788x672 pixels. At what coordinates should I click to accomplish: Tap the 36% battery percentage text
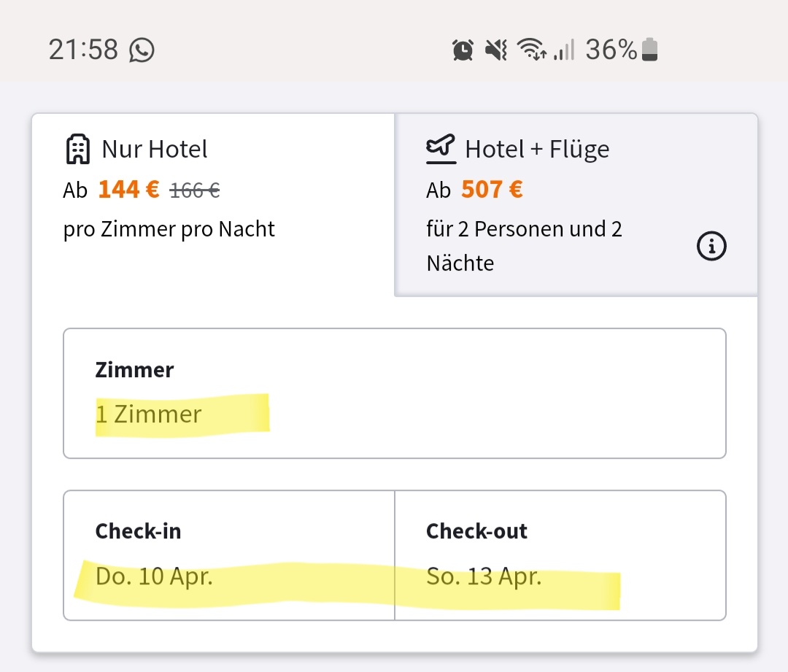(x=611, y=50)
